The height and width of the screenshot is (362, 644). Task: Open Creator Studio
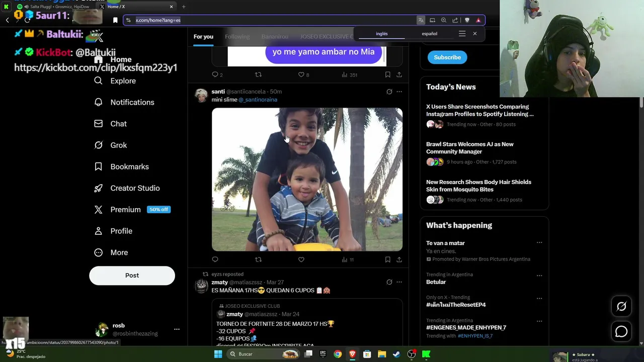tap(127, 188)
